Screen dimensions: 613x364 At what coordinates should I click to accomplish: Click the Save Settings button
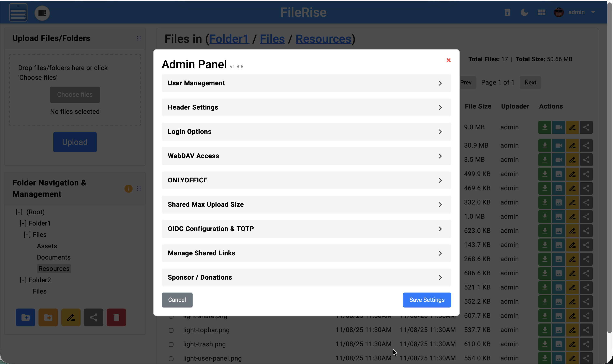[x=427, y=300]
